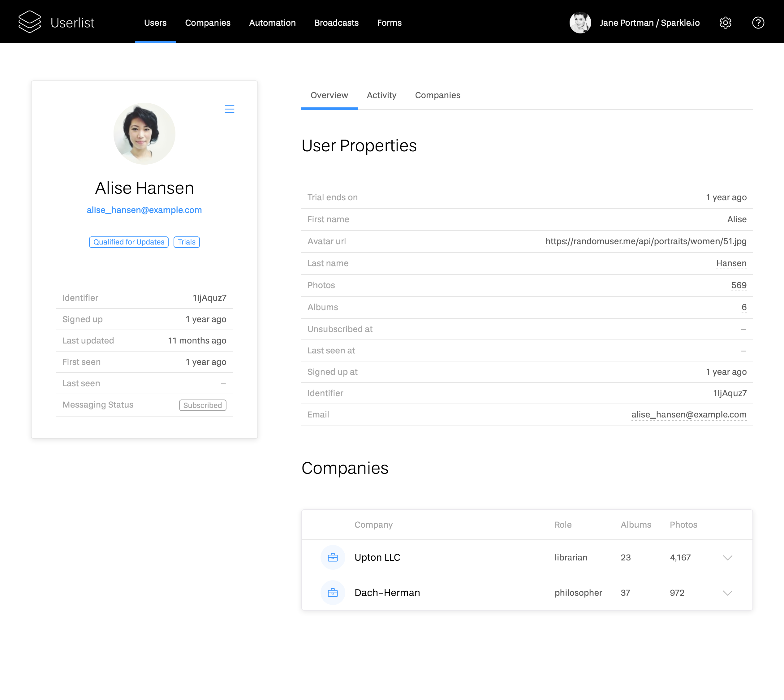Open the hamburger menu on Alise's profile card
Image resolution: width=784 pixels, height=700 pixels.
coord(230,109)
